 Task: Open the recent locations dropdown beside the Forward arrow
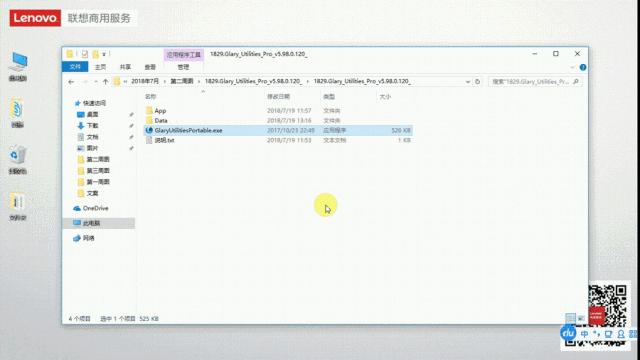96,82
